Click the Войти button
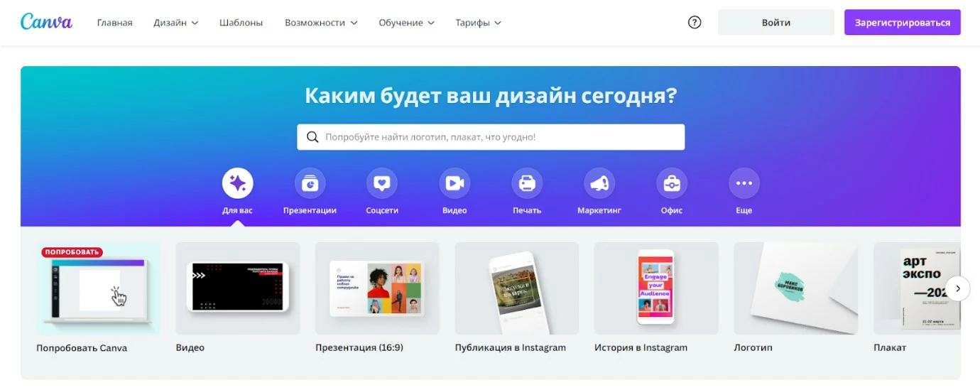This screenshot has width=980, height=390. [776, 22]
